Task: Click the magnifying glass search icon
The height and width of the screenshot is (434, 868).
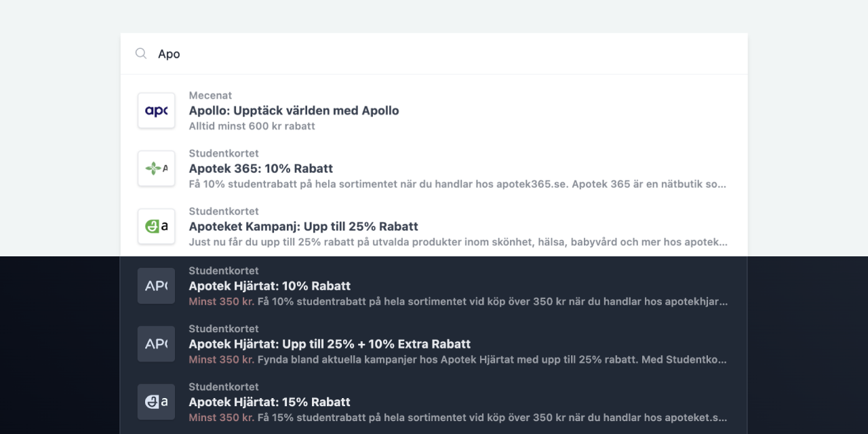Action: pyautogui.click(x=140, y=53)
